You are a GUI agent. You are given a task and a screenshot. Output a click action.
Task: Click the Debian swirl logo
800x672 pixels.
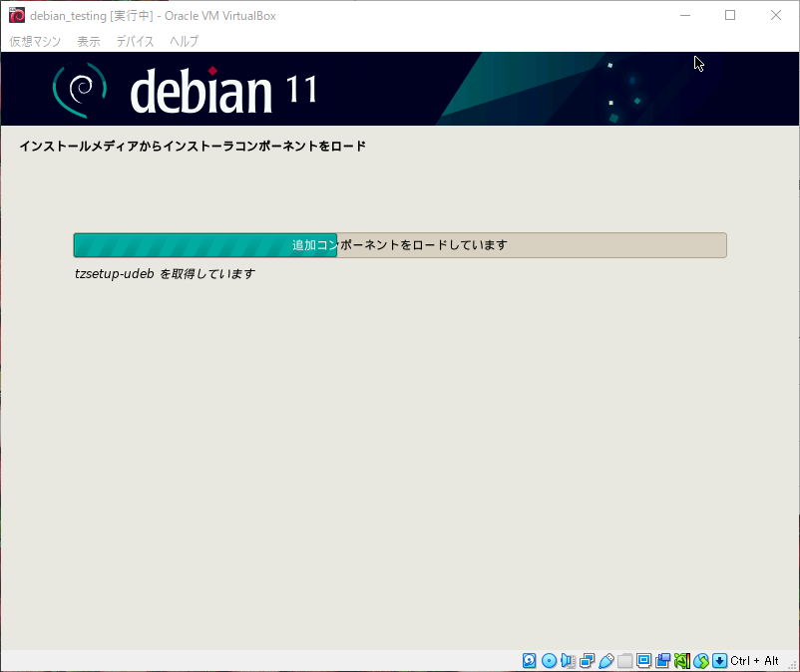[80, 90]
